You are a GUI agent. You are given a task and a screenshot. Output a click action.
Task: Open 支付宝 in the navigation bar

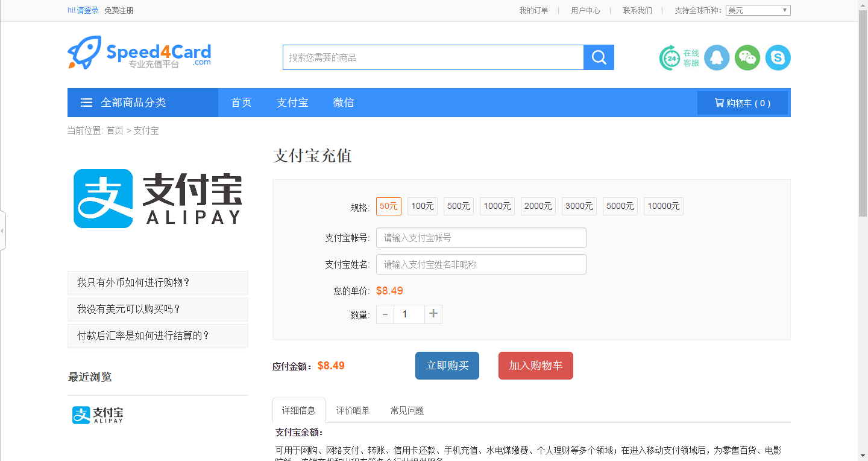click(x=292, y=103)
